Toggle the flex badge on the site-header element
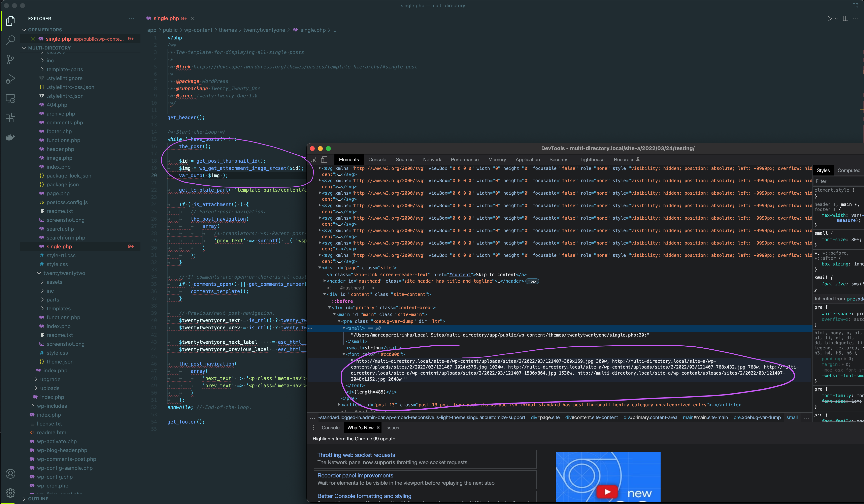The image size is (864, 504). coord(532,281)
